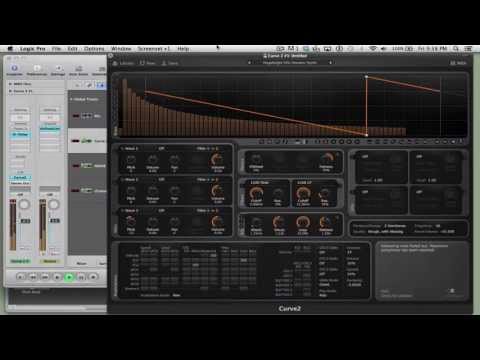480x360 pixels.
Task: Open filter 1 type dropdown
Action: 260,182
